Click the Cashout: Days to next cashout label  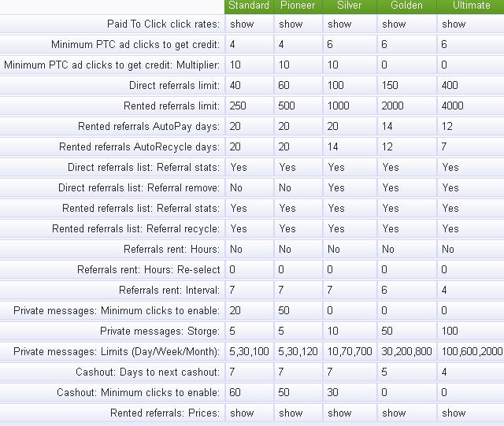pos(148,372)
